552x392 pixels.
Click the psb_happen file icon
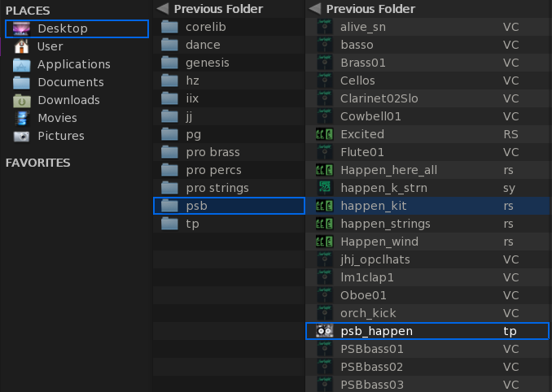pos(324,331)
